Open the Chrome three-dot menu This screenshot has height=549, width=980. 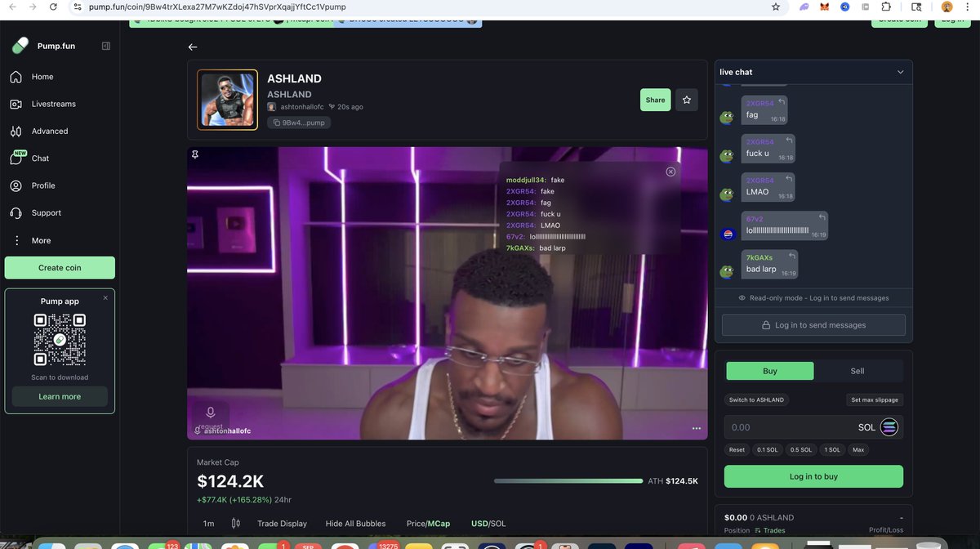[969, 7]
